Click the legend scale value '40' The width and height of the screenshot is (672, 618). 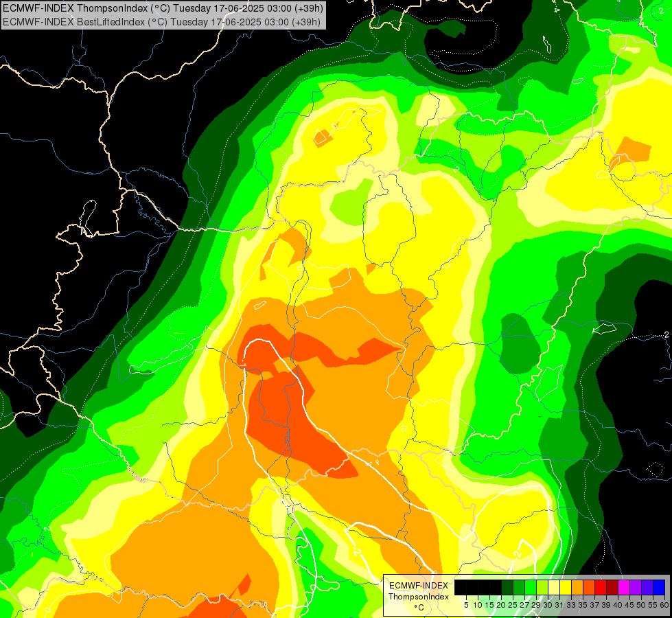click(618, 605)
